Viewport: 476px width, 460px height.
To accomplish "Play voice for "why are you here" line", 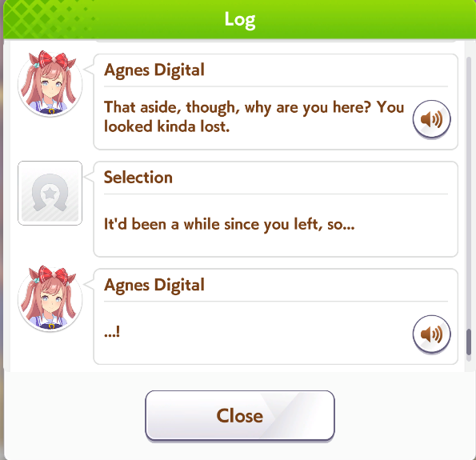I will coord(431,119).
